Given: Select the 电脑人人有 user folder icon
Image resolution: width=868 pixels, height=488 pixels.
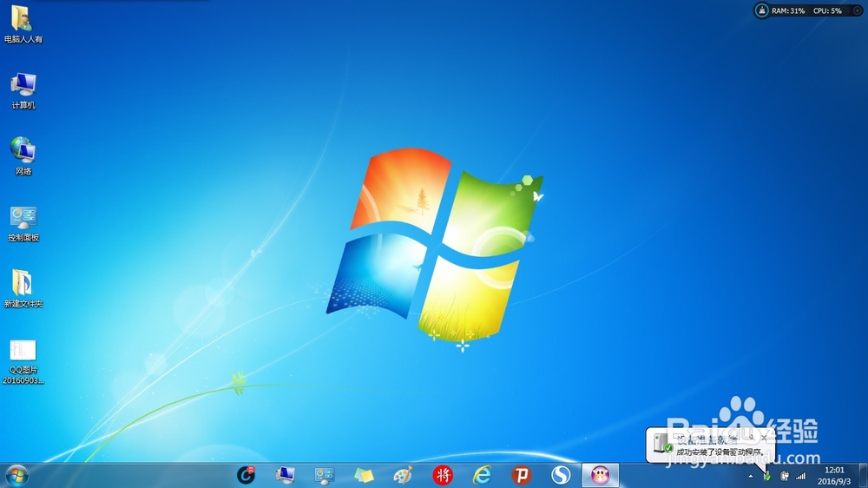Looking at the screenshot, I should [x=23, y=24].
